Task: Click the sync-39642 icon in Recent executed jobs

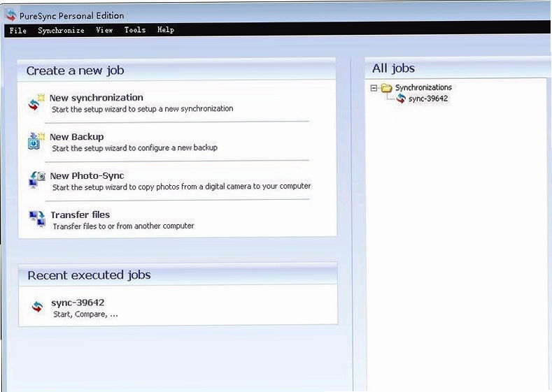Action: 37,307
